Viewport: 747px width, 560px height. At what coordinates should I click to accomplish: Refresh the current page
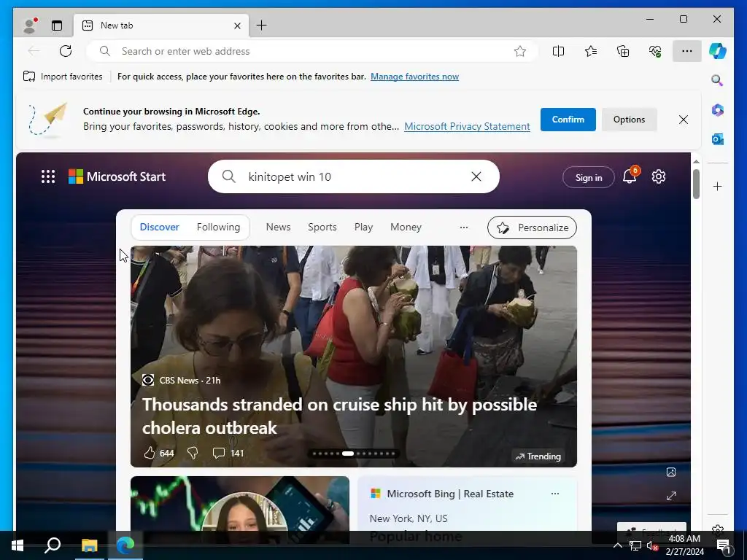(66, 51)
